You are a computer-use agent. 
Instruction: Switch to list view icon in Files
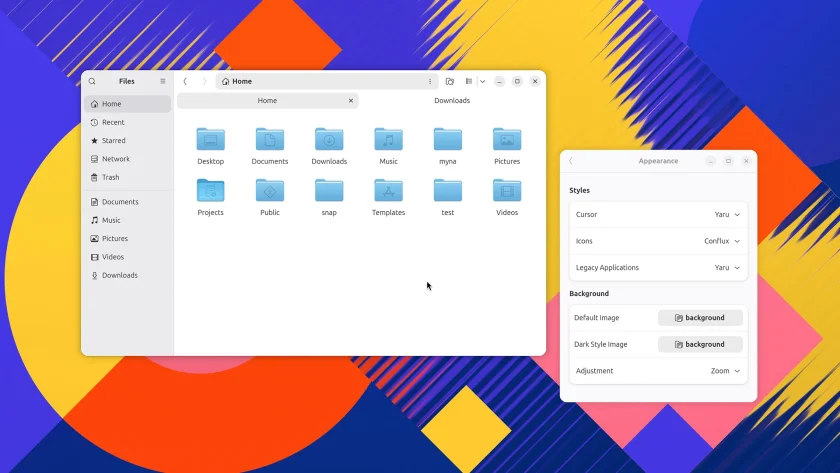coord(469,81)
